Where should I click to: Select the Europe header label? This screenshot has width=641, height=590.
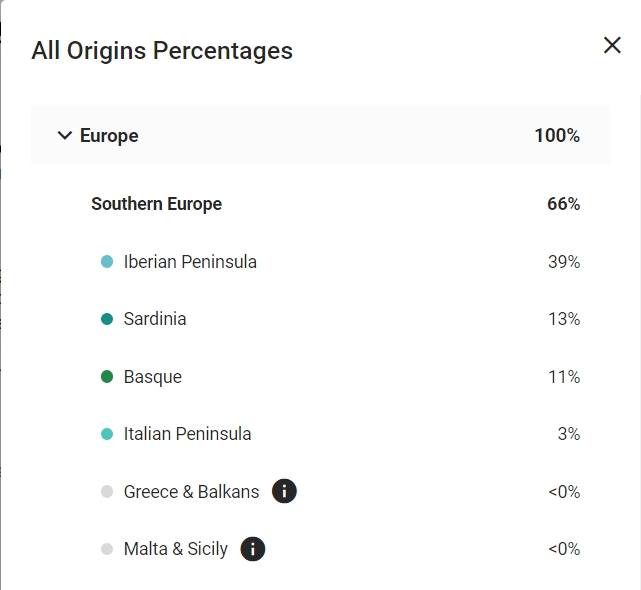tap(109, 136)
